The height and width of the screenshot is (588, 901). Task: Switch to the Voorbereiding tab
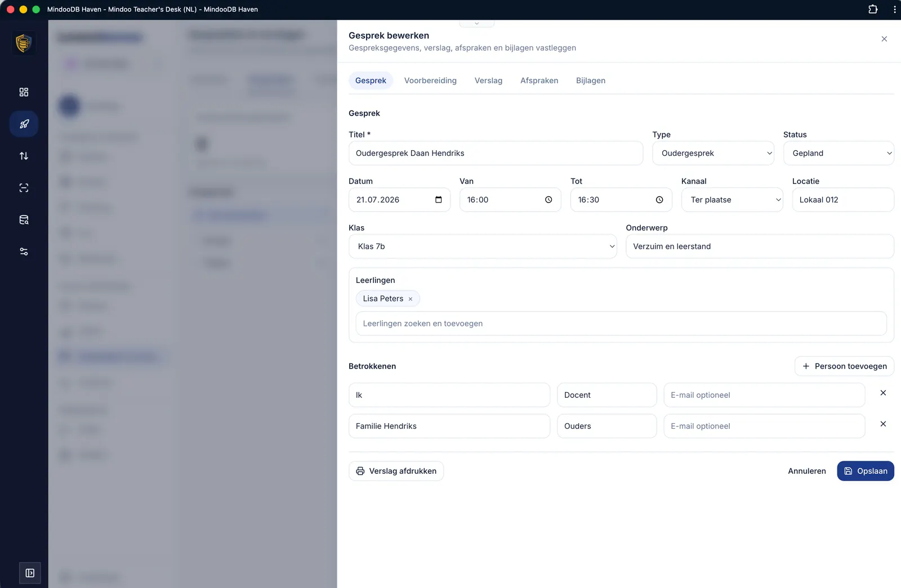430,80
